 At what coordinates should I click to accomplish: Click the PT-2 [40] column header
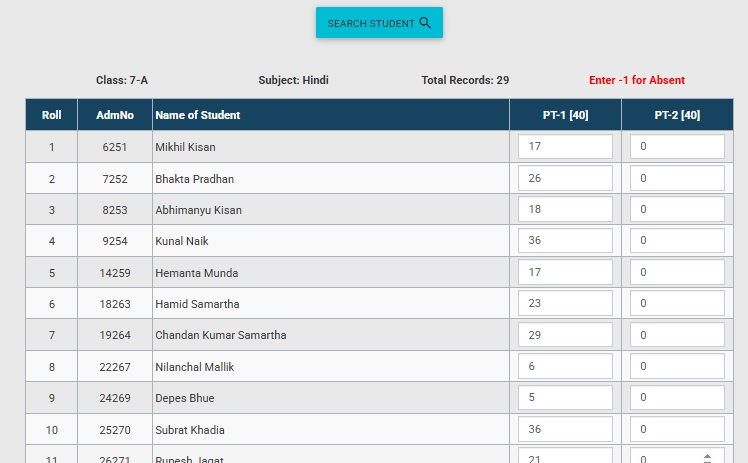(x=677, y=115)
